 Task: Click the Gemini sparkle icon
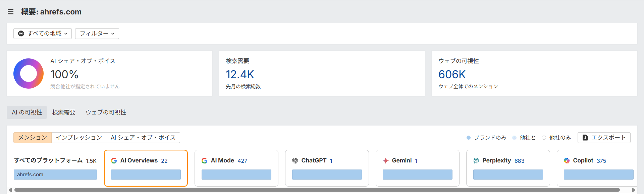pyautogui.click(x=386, y=161)
